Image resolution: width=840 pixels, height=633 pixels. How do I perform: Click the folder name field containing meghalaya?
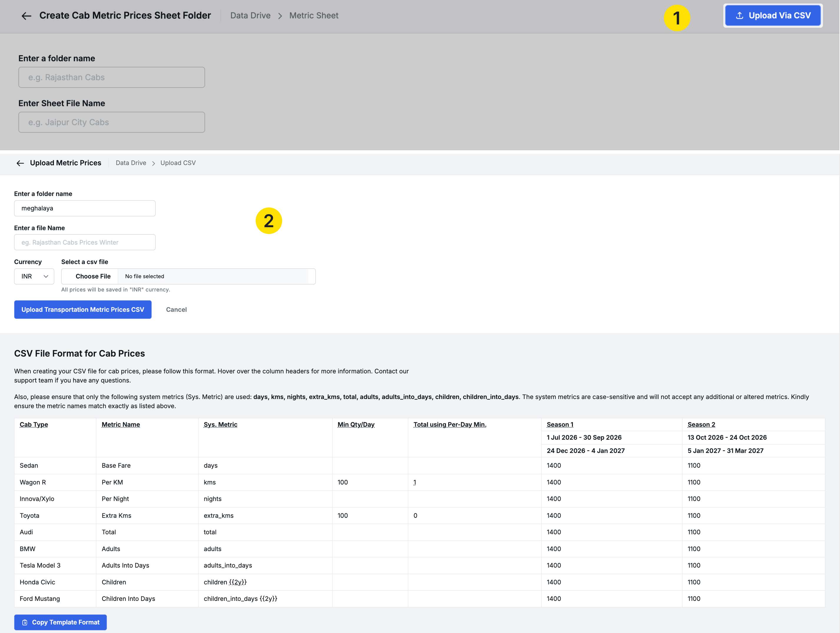click(x=84, y=208)
